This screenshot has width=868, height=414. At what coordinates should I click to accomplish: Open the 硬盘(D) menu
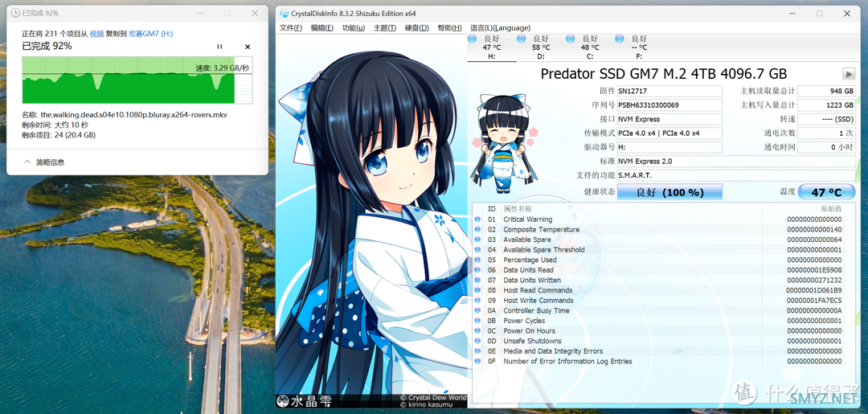coord(417,27)
